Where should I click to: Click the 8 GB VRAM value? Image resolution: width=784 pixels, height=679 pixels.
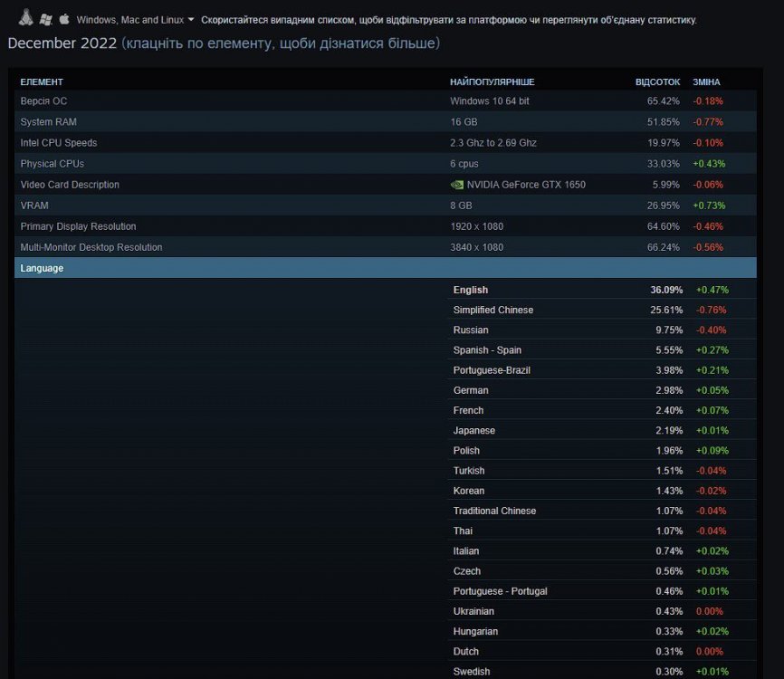pos(461,206)
